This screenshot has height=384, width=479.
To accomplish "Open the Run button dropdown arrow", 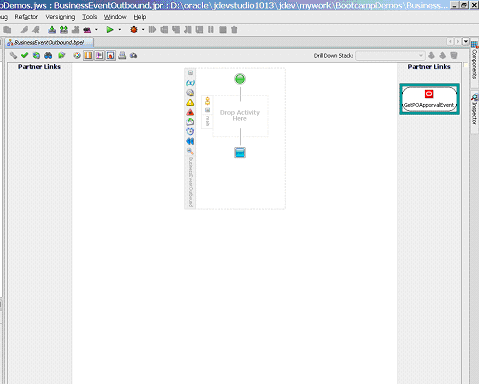I will 120,30.
